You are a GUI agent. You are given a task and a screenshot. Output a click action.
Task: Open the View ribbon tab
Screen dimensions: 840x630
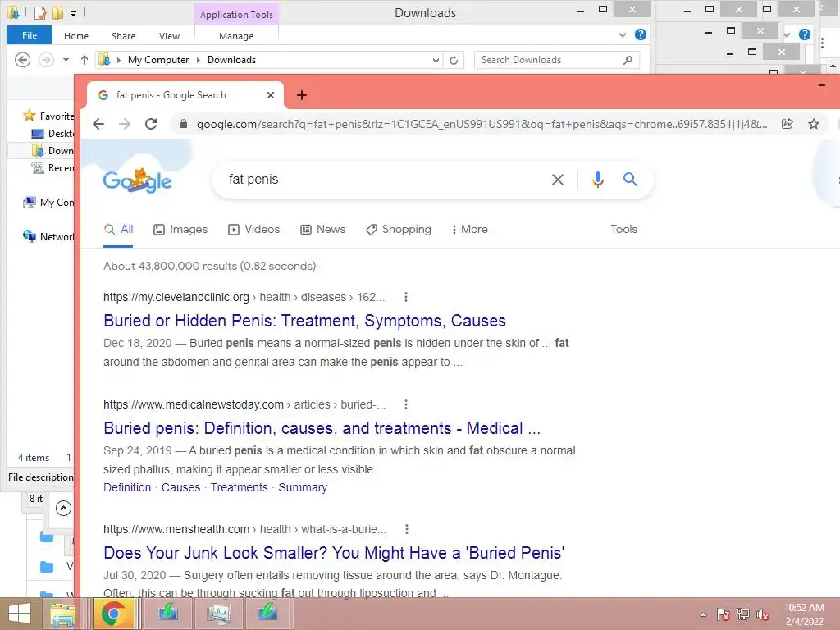click(x=169, y=36)
